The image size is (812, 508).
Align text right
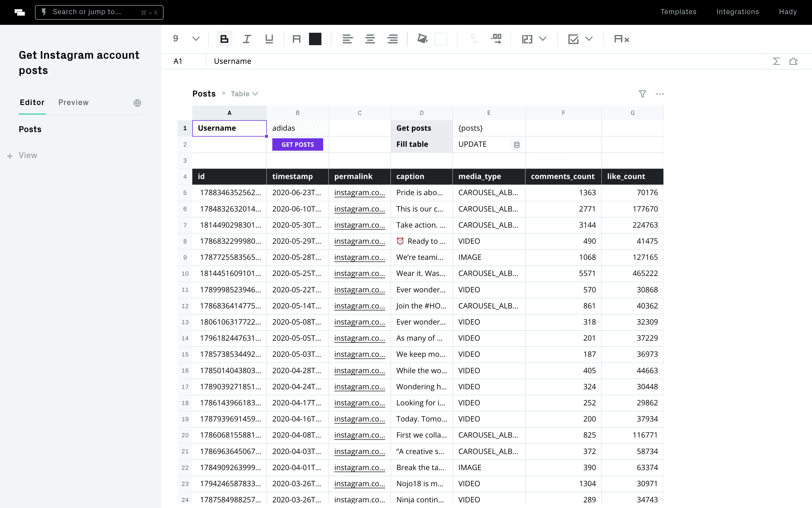(392, 39)
